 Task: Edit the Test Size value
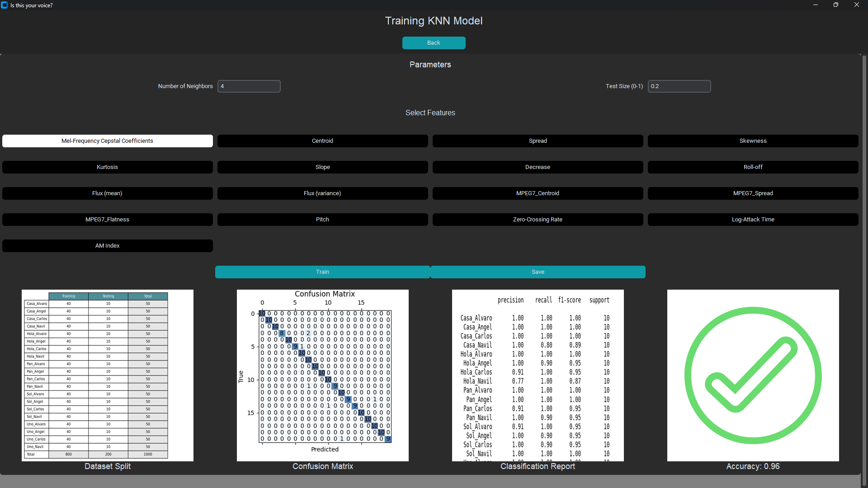click(x=679, y=86)
